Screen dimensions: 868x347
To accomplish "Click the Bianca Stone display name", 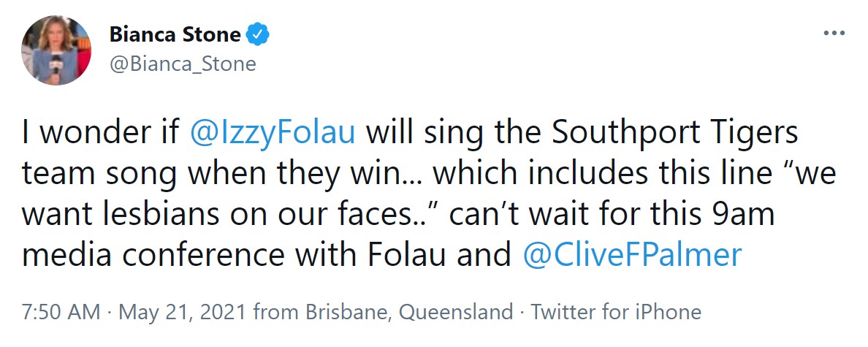I will tap(175, 34).
